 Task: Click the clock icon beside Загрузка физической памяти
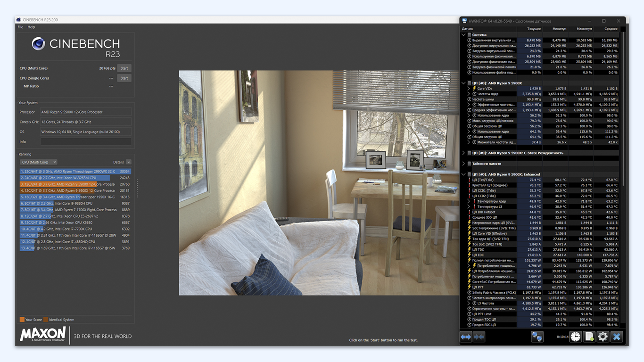coord(469,67)
